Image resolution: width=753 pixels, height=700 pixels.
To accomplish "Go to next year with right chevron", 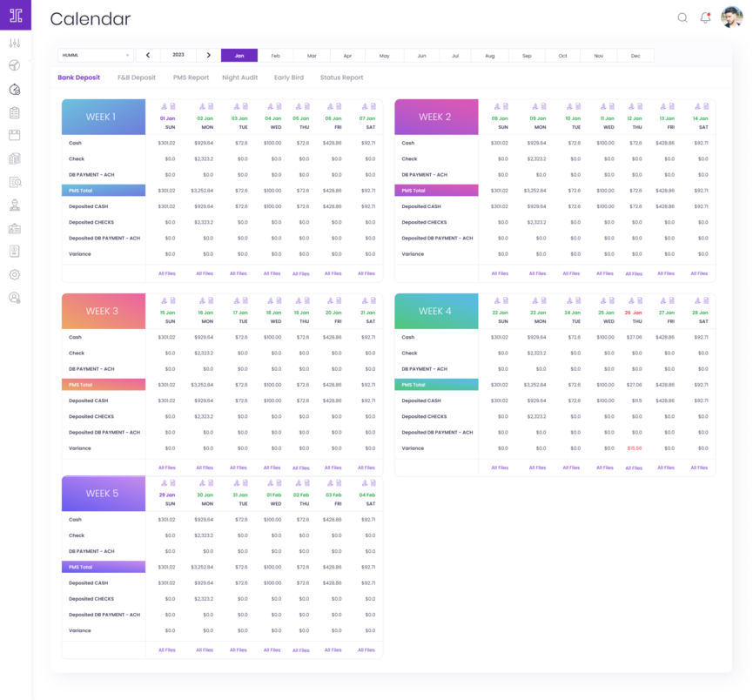I will [x=209, y=55].
